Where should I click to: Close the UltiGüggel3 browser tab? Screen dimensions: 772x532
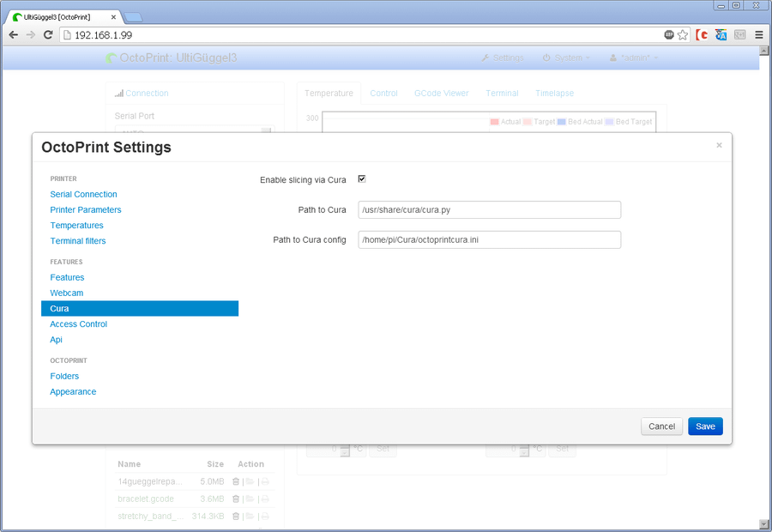click(x=113, y=17)
